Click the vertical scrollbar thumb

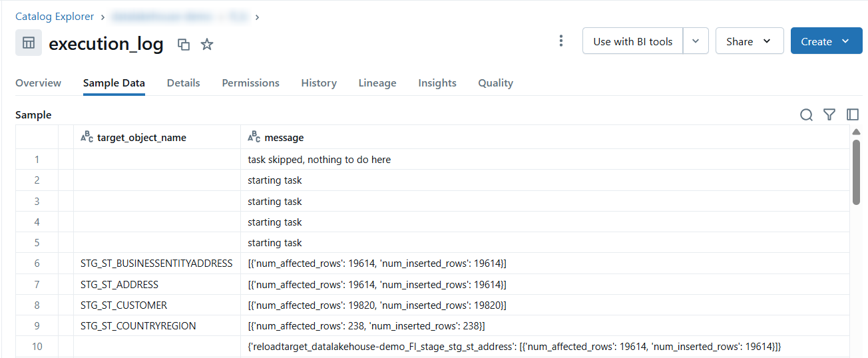pos(856,171)
